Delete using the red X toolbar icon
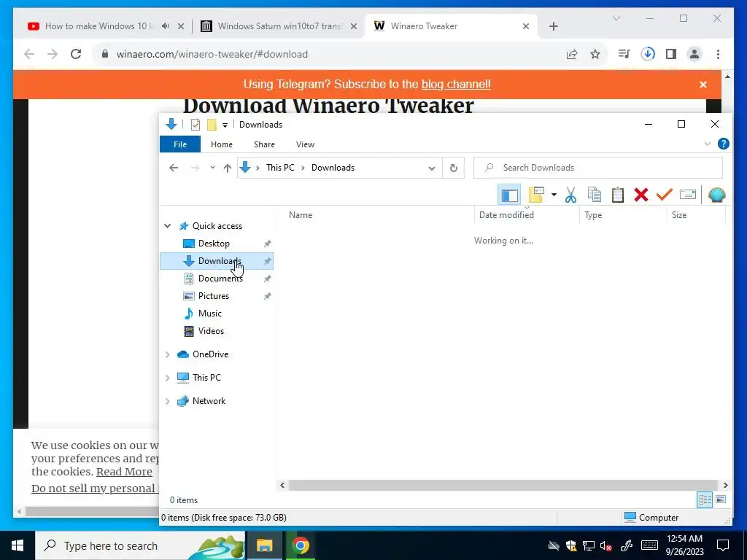The image size is (747, 560). tap(640, 195)
